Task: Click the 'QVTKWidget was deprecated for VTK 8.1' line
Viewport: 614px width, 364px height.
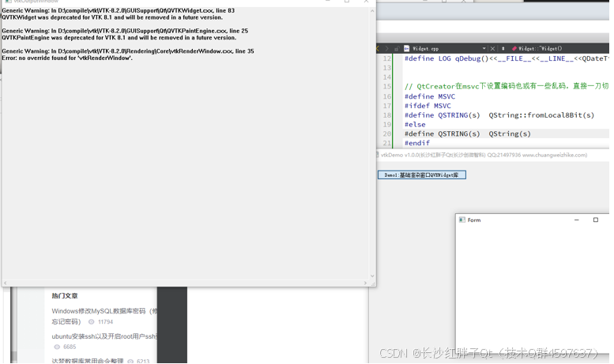Action: pyautogui.click(x=112, y=17)
